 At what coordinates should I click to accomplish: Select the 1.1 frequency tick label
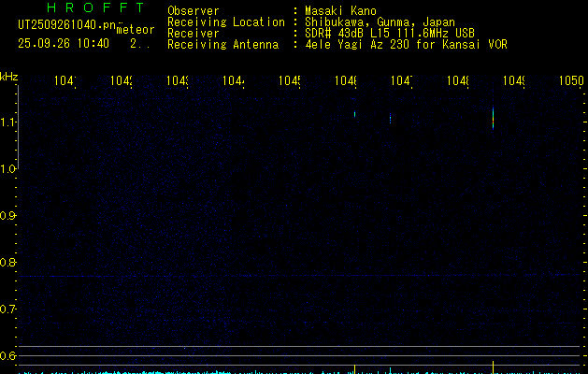(9, 122)
